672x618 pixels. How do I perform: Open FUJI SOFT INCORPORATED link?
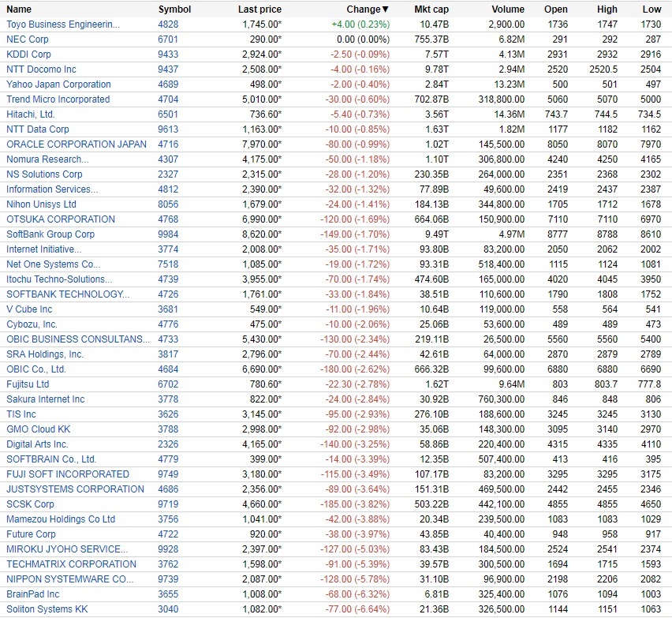pos(68,474)
